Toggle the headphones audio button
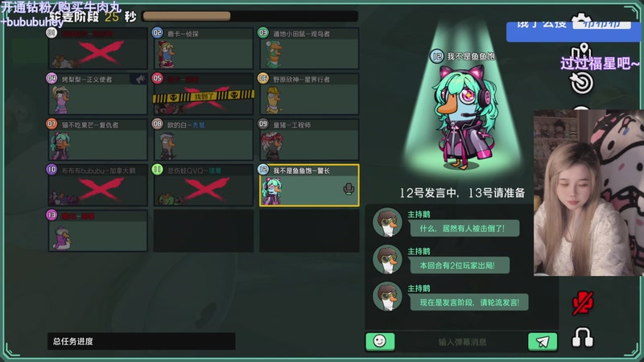 [x=582, y=337]
